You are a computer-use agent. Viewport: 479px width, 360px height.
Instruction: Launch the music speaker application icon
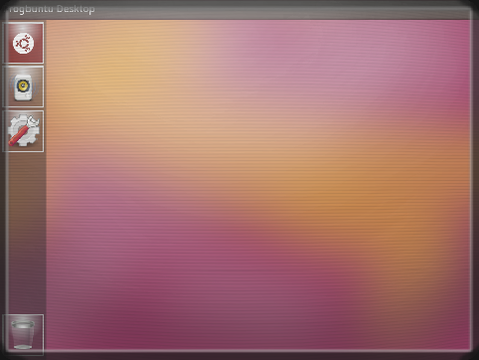23,87
